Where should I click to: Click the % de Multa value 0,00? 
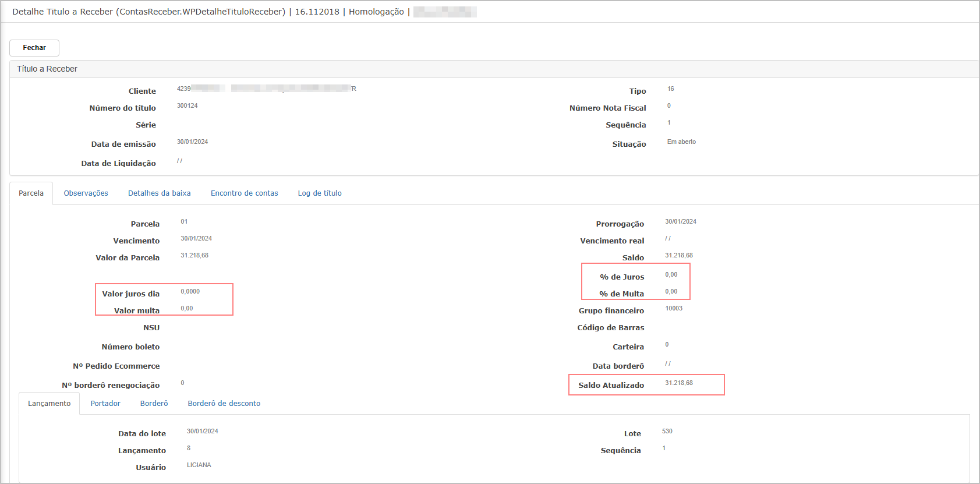point(671,292)
